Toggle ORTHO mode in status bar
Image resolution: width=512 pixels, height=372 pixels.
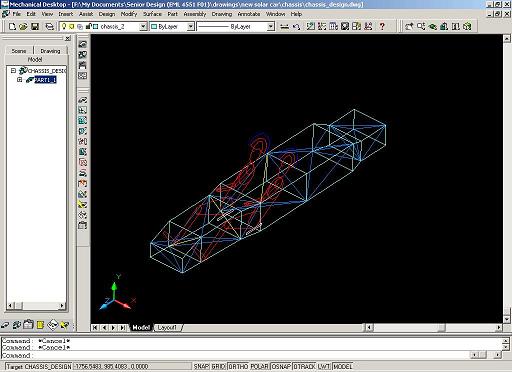click(x=238, y=366)
